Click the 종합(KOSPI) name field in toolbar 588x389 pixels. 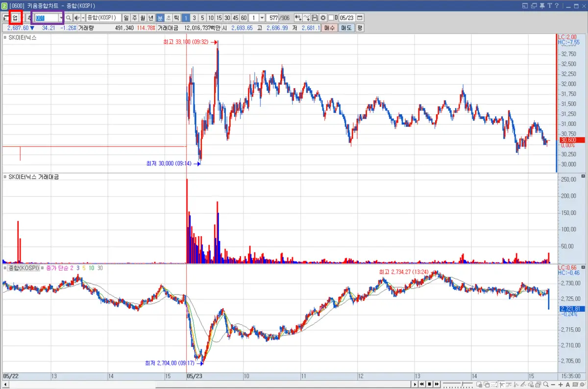[x=104, y=18]
